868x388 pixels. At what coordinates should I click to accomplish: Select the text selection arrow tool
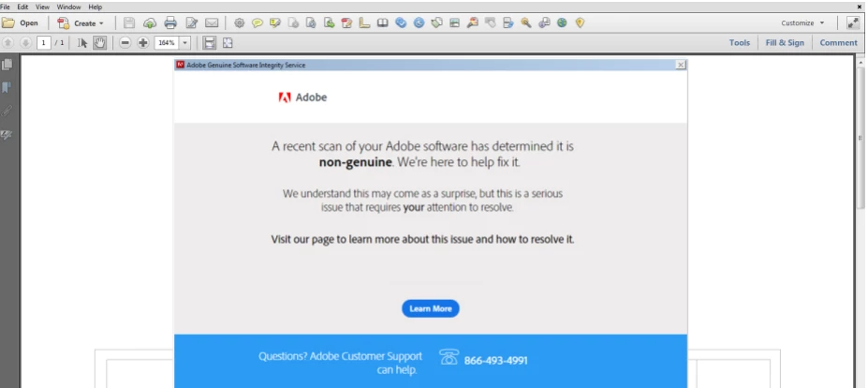pos(82,43)
